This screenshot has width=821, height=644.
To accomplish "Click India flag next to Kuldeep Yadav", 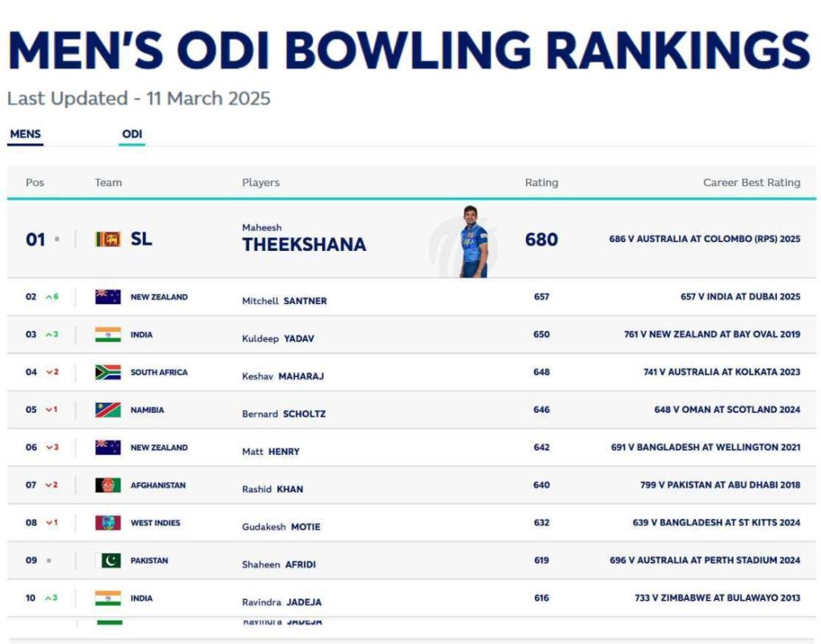I will point(107,334).
